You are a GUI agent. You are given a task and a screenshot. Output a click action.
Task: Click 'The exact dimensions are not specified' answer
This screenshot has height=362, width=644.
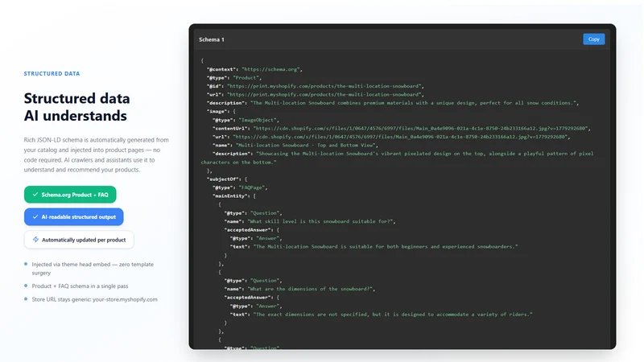393,315
